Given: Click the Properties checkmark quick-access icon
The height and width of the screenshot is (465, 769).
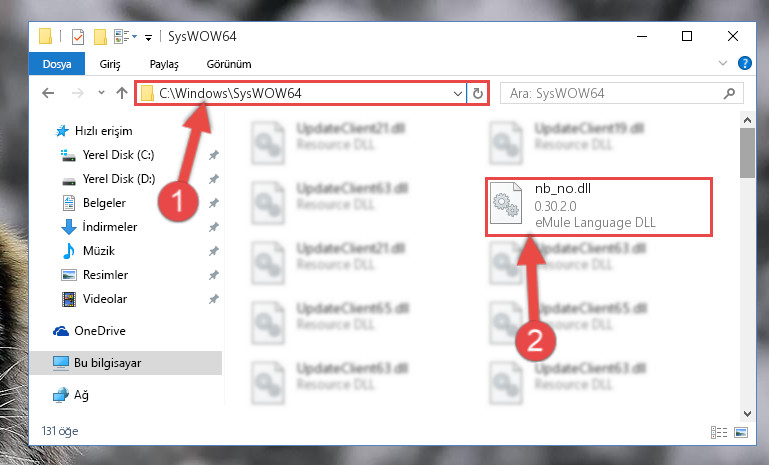Looking at the screenshot, I should [x=77, y=37].
